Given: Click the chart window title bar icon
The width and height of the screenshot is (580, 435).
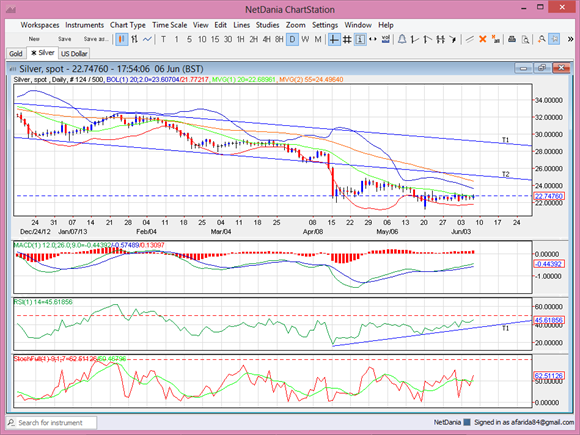Looking at the screenshot, I should (13, 69).
